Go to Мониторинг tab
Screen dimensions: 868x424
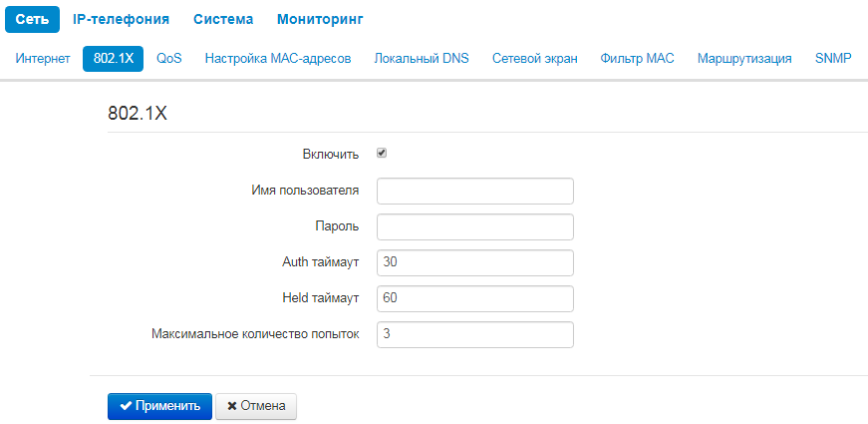[320, 19]
